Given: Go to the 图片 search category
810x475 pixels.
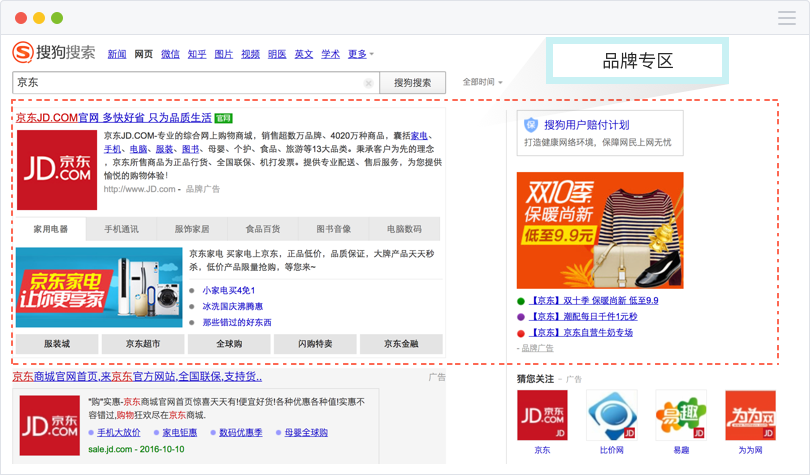Looking at the screenshot, I should (x=224, y=54).
